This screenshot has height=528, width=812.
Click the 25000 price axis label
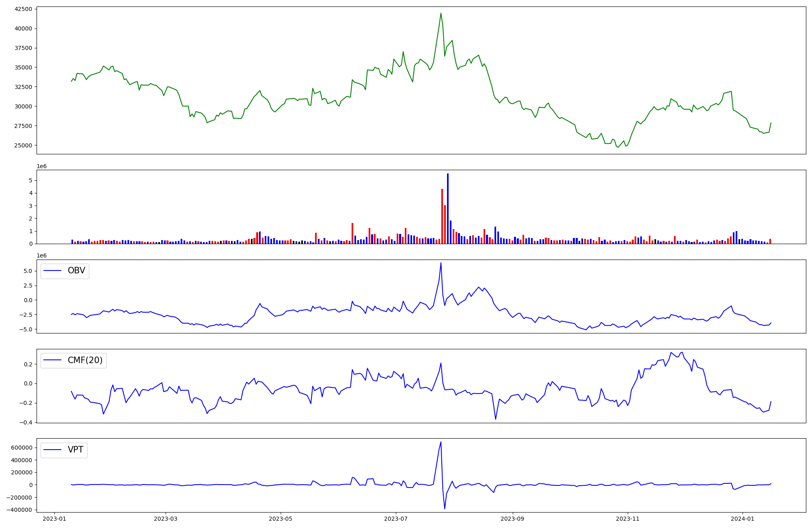click(x=23, y=145)
